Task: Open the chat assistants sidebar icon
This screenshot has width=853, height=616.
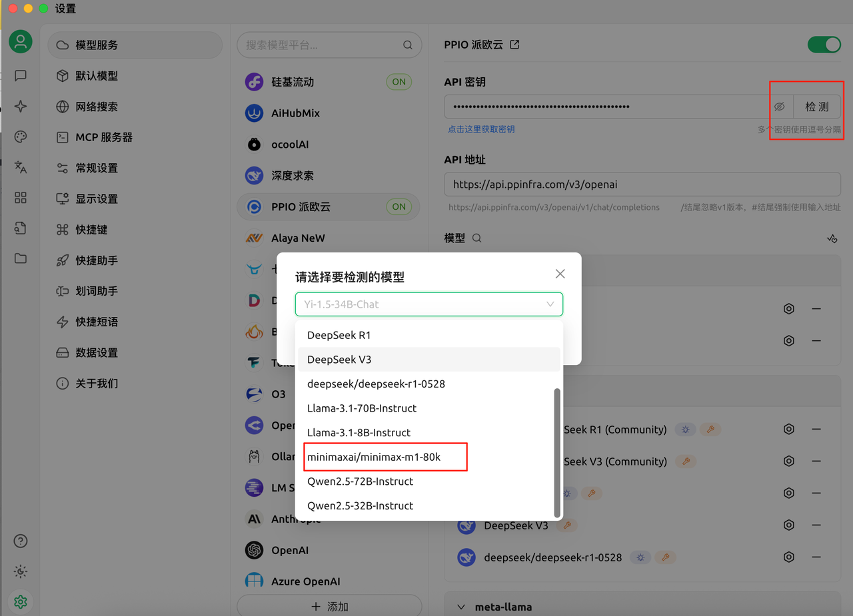Action: [21, 76]
